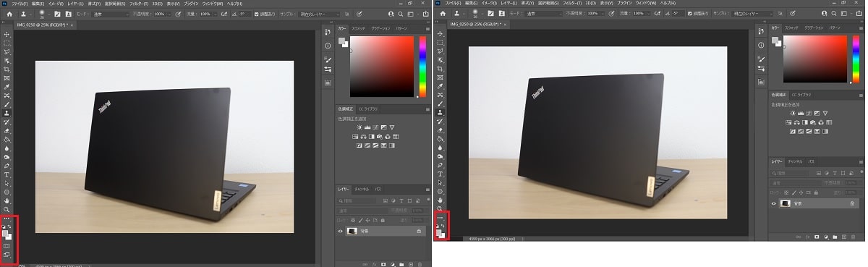Select the Hand tool in left screenshot
The image size is (868, 267).
coord(7,200)
